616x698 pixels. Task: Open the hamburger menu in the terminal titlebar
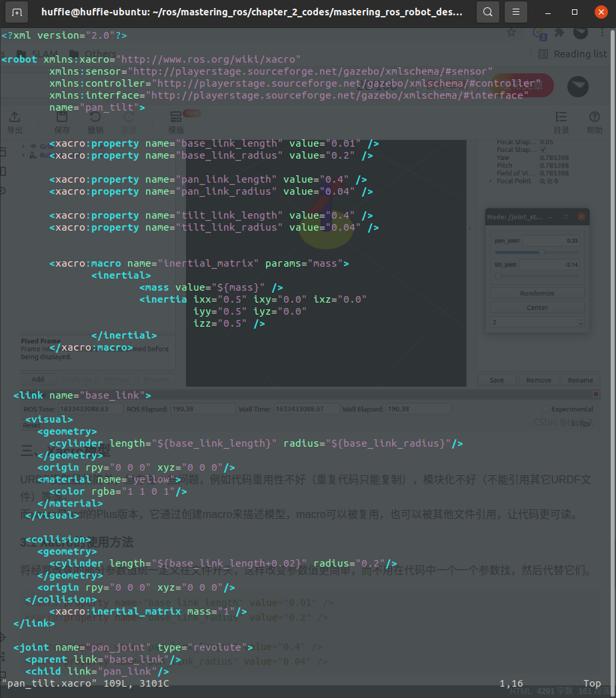[515, 12]
